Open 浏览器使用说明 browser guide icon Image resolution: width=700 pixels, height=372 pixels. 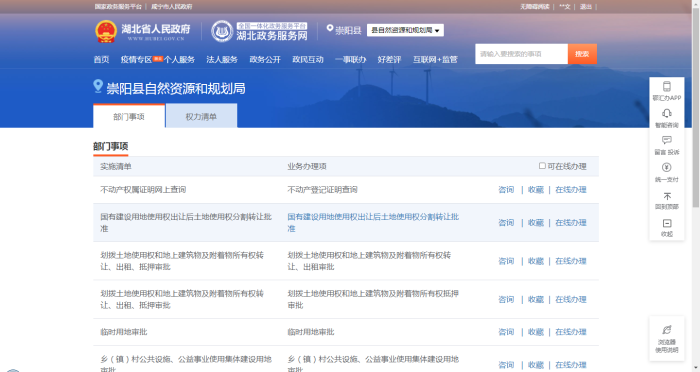[x=667, y=330]
